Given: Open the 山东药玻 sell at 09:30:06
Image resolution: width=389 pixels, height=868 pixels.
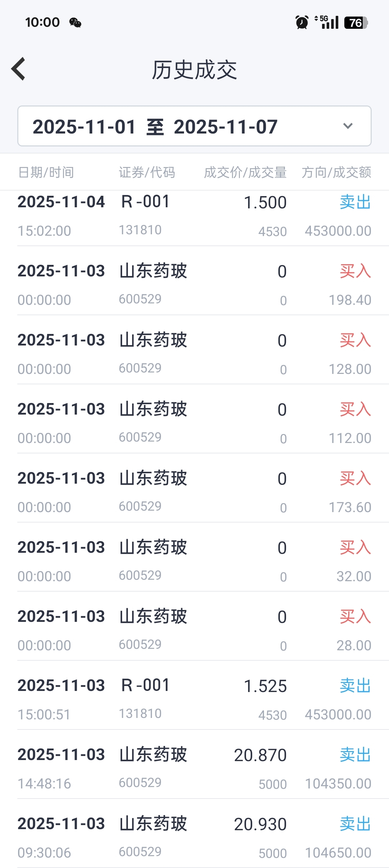Looking at the screenshot, I should [194, 838].
